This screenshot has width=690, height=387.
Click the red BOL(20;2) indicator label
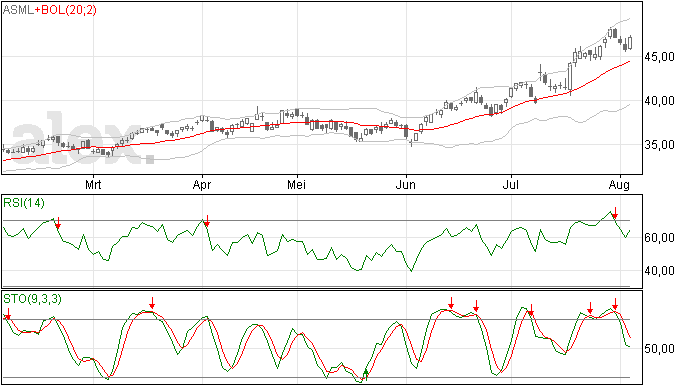tap(66, 10)
